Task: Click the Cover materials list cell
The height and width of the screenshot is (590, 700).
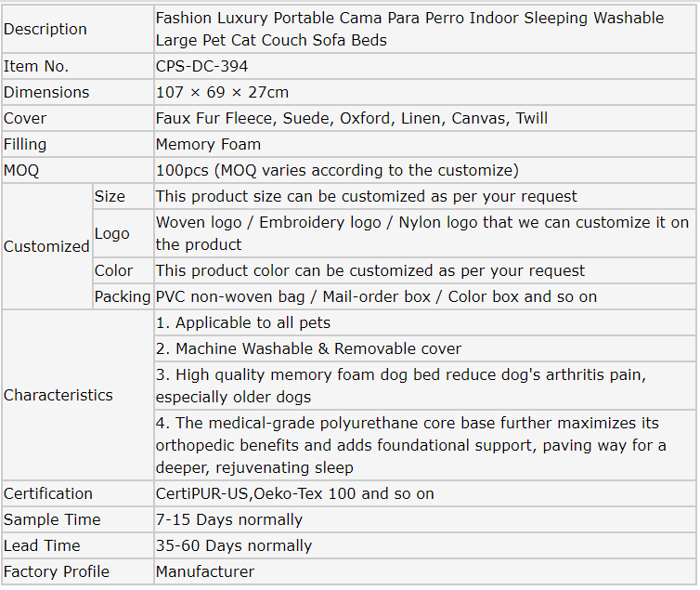Action: pyautogui.click(x=352, y=118)
